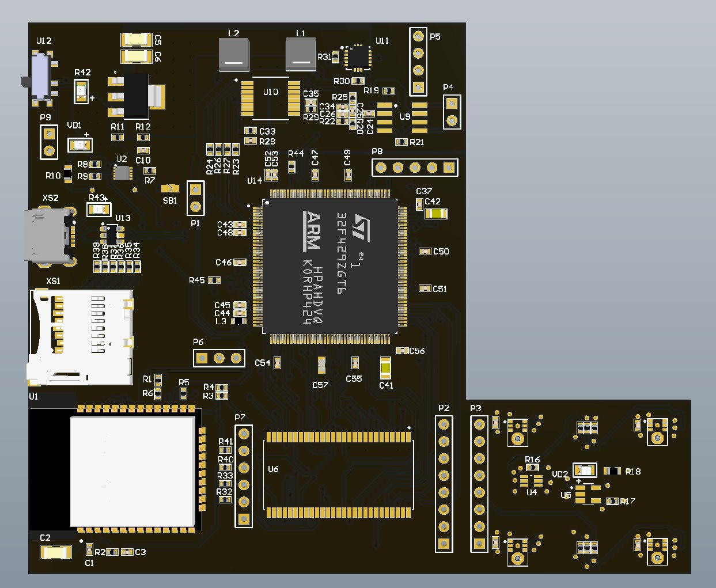Select the U5 regulator chip
The width and height of the screenshot is (716, 588).
[588, 494]
